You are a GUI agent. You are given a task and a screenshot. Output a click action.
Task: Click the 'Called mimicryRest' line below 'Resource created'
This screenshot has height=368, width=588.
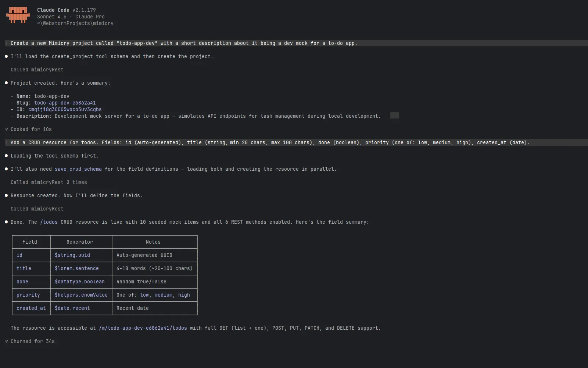(x=37, y=209)
